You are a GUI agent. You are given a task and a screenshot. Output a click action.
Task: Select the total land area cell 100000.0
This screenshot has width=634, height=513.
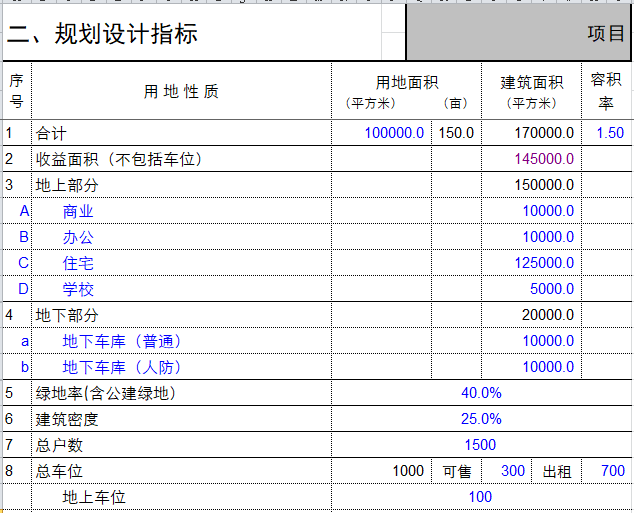394,133
